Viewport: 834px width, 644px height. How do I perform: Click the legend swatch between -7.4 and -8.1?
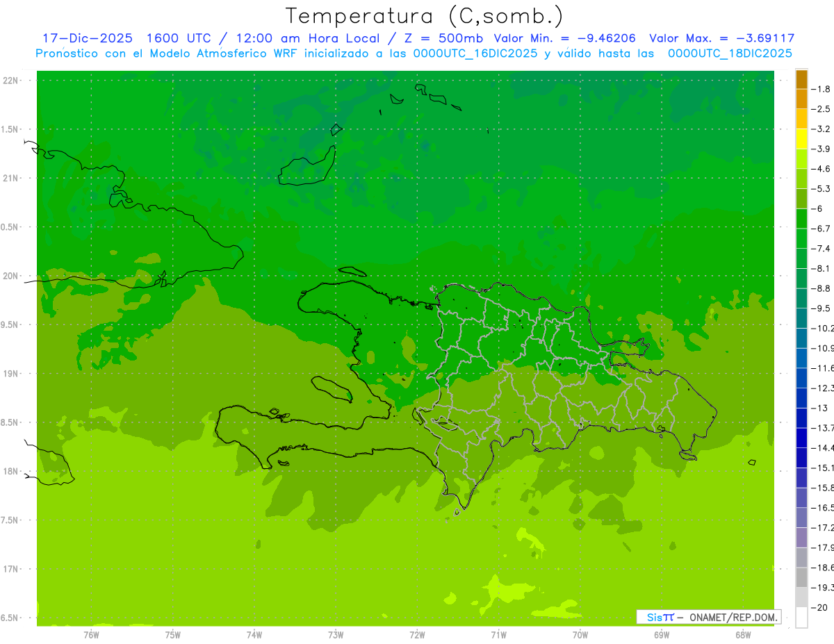[x=801, y=258]
